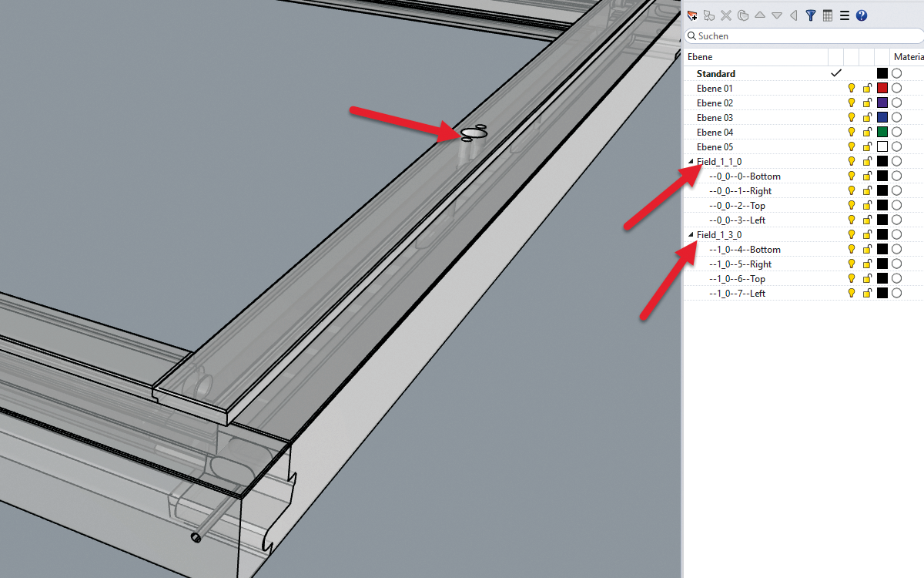Click material circle of Standard layer
924x578 pixels.
pos(897,74)
